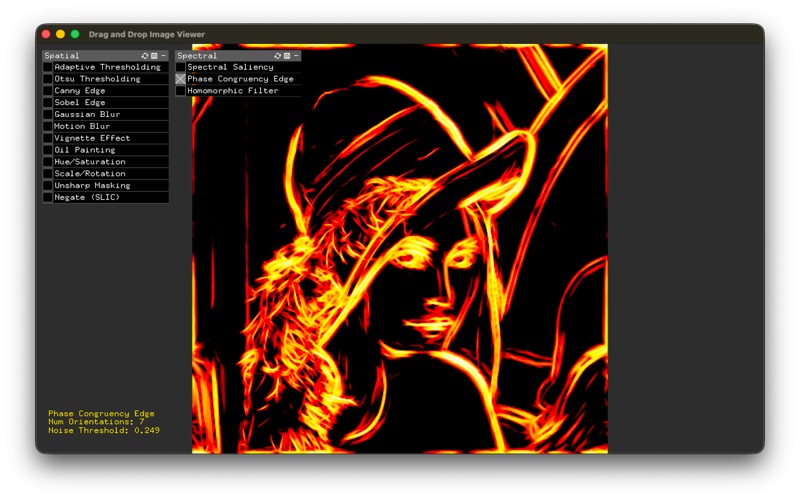Click the Spectral panel title
This screenshot has height=500, width=800.
click(x=197, y=56)
